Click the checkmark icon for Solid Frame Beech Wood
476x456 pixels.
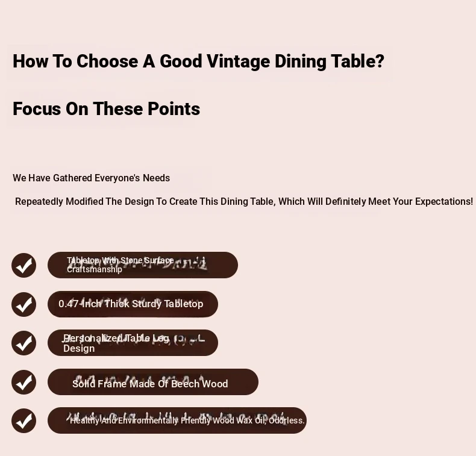pyautogui.click(x=23, y=382)
